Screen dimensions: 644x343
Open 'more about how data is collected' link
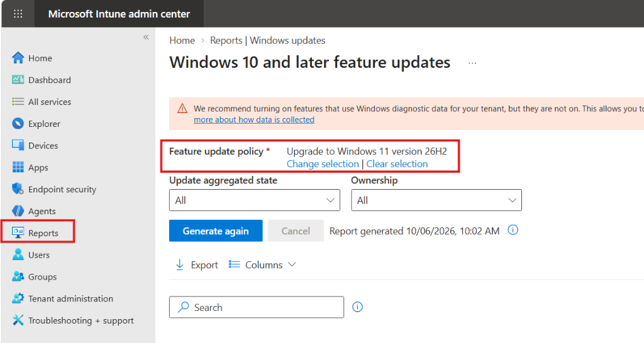pyautogui.click(x=254, y=119)
